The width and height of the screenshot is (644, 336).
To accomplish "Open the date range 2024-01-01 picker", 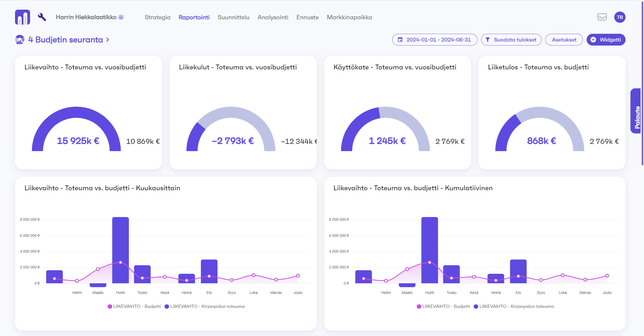I will point(438,40).
